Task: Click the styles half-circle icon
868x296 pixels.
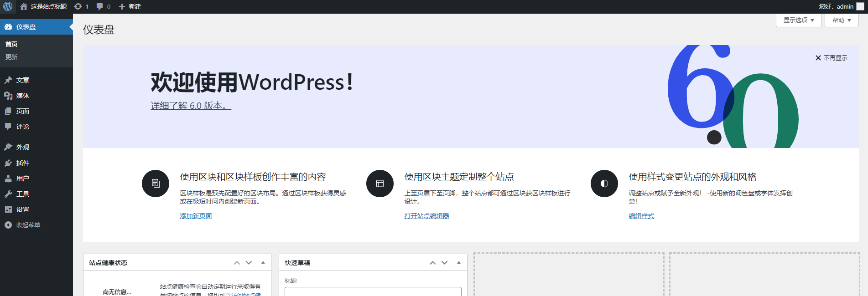Action: [x=604, y=184]
